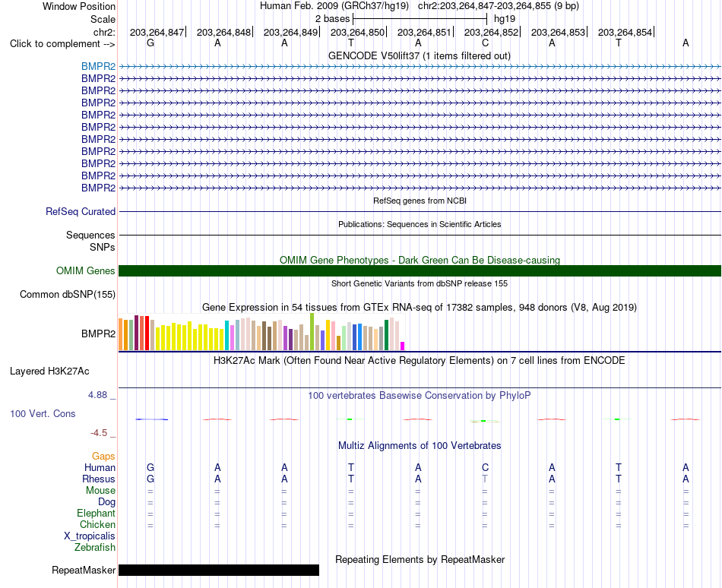Screen dimensions: 722x588
Task: Click the Zebrafish alignment row label
Action: click(95, 548)
